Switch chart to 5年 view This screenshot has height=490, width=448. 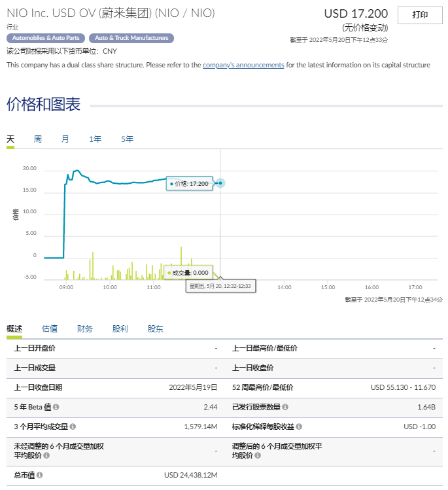[127, 139]
